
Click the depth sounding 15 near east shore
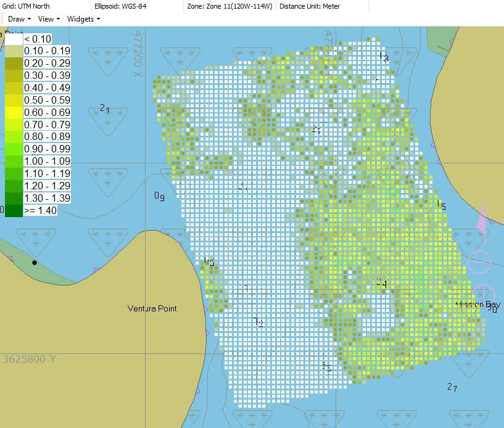441,205
